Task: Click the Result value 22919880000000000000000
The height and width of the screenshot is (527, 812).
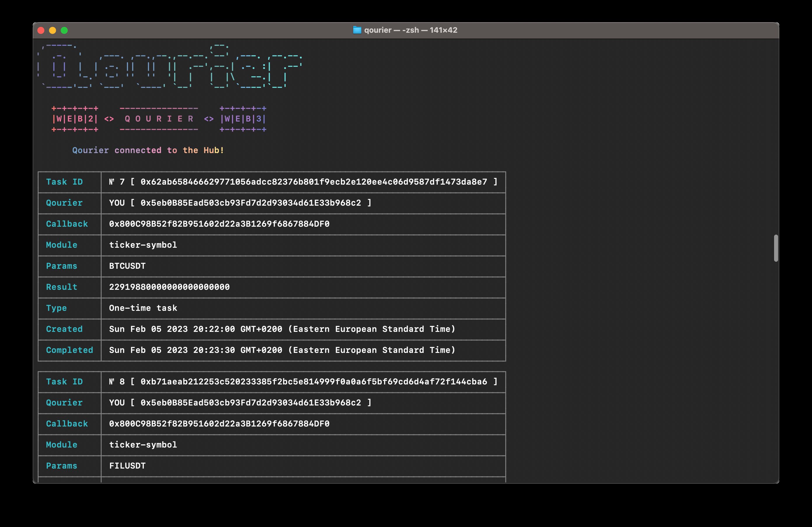Action: [x=169, y=287]
